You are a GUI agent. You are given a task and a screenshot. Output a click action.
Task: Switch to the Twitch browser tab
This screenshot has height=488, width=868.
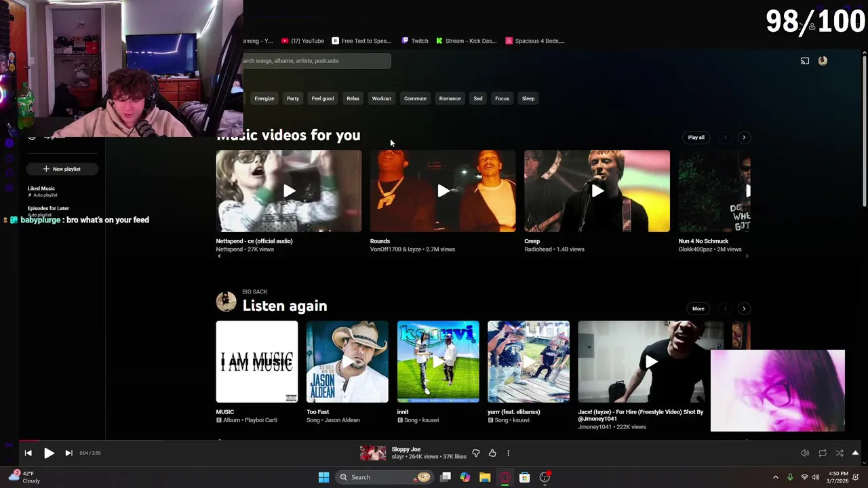[x=415, y=41]
